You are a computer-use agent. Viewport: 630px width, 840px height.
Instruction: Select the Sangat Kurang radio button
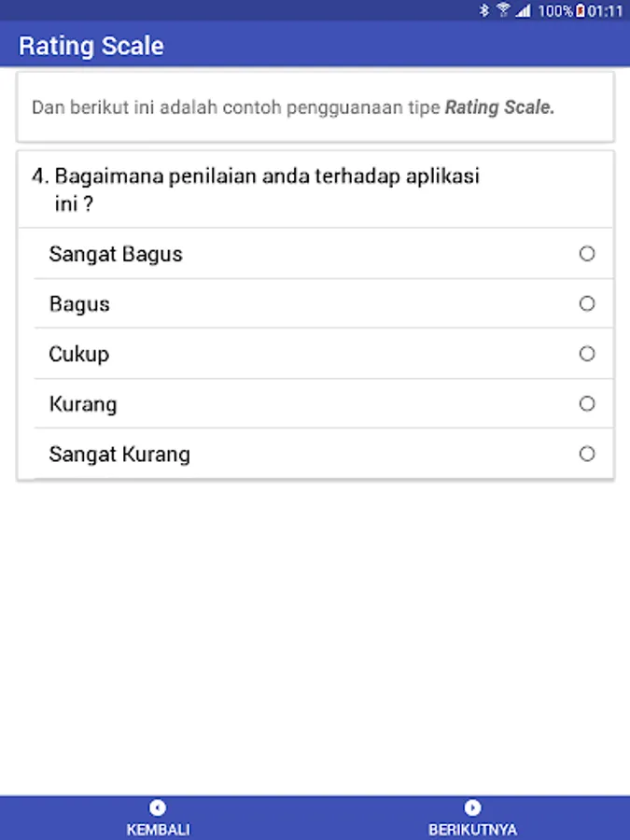click(587, 455)
